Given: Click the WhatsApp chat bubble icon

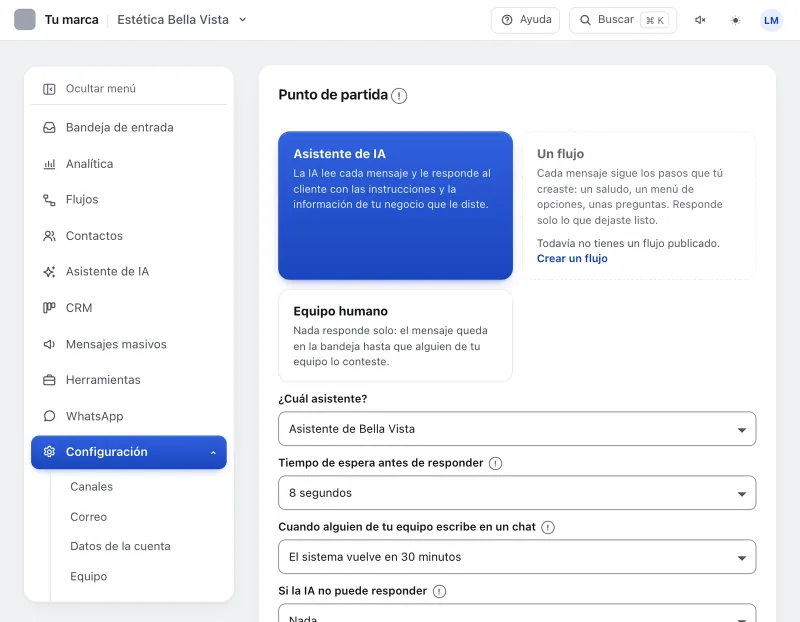Looking at the screenshot, I should [x=49, y=416].
